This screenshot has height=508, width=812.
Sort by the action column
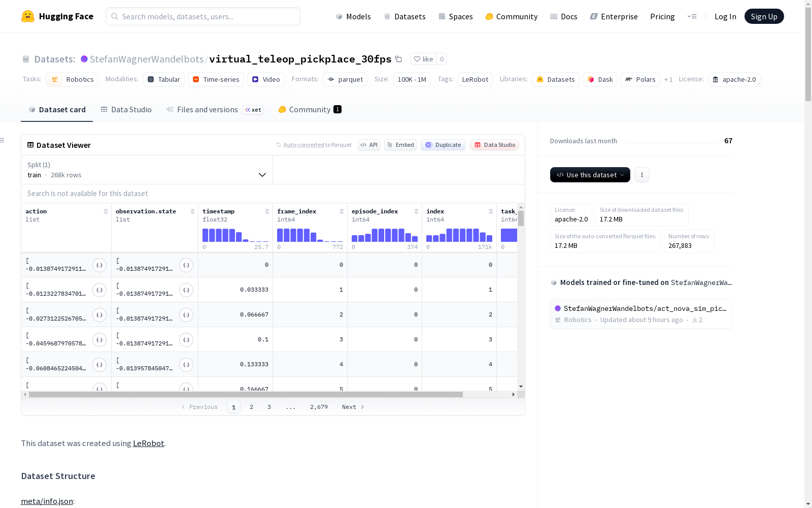[106, 211]
